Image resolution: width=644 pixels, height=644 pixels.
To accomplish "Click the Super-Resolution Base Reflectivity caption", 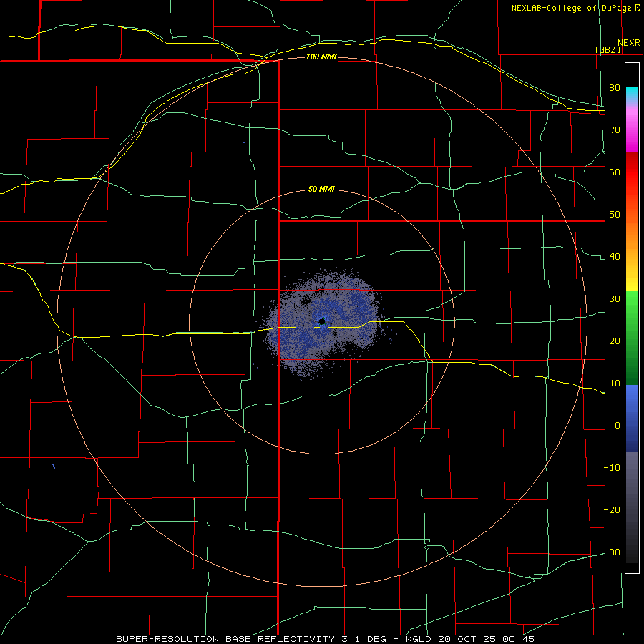I will click(326, 639).
